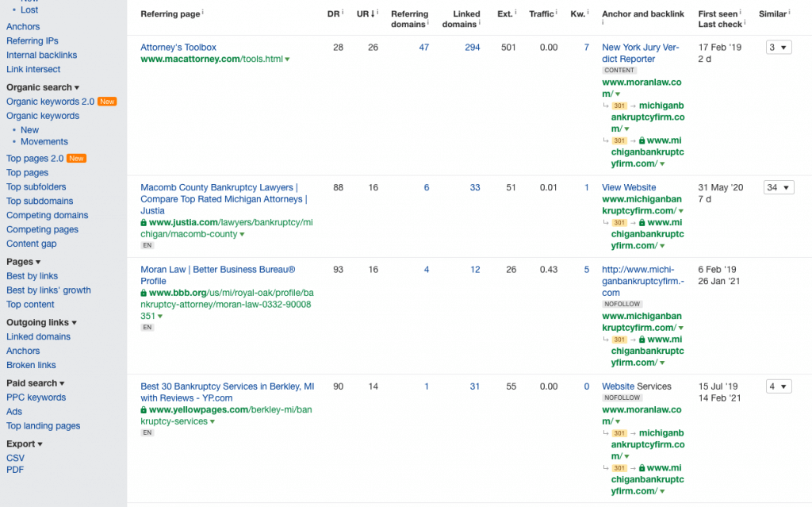Image resolution: width=812 pixels, height=507 pixels.
Task: Open Organic keywords 2.0 report
Action: click(50, 102)
